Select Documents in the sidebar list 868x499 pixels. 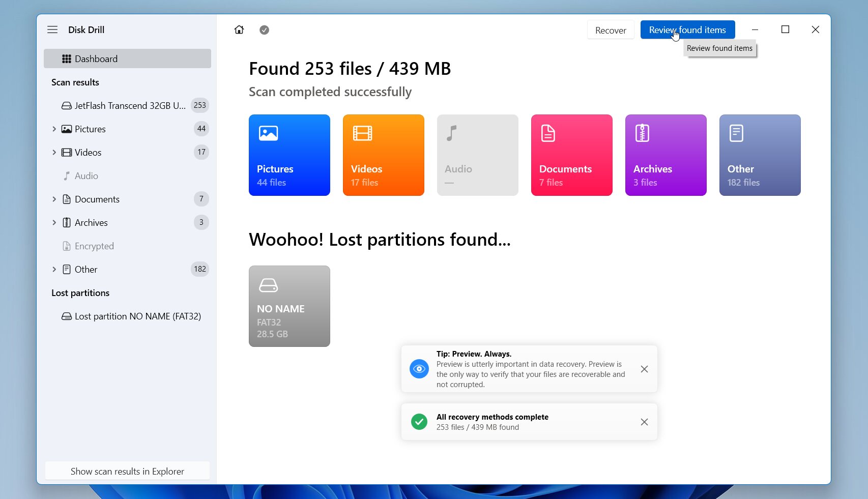click(127, 199)
